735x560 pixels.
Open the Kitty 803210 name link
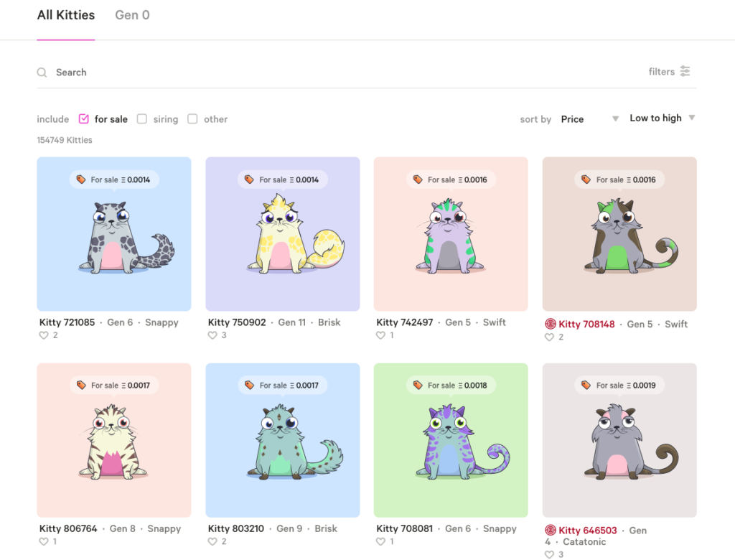(x=235, y=528)
